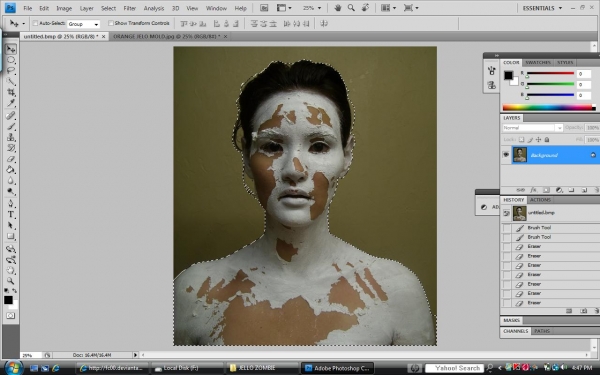Toggle lock position in Layers panel
Viewport: 600px width, 375px height.
538,140
